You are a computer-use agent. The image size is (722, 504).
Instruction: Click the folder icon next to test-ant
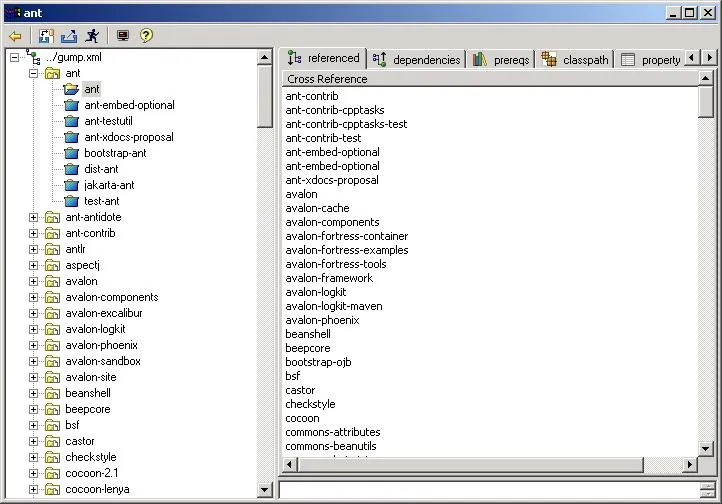pos(71,201)
